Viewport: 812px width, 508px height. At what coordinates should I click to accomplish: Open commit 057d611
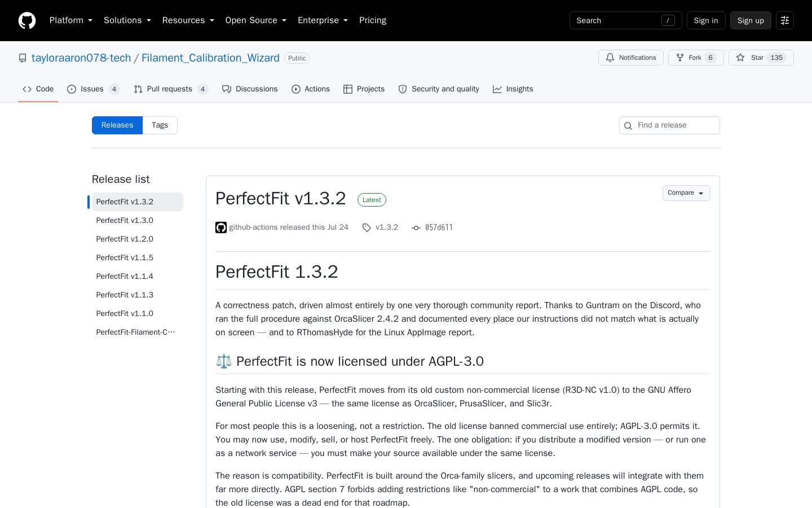pos(439,227)
